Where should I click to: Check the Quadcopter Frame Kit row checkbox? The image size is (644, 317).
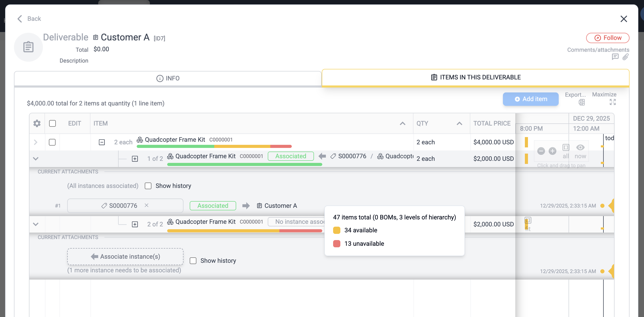(52, 142)
